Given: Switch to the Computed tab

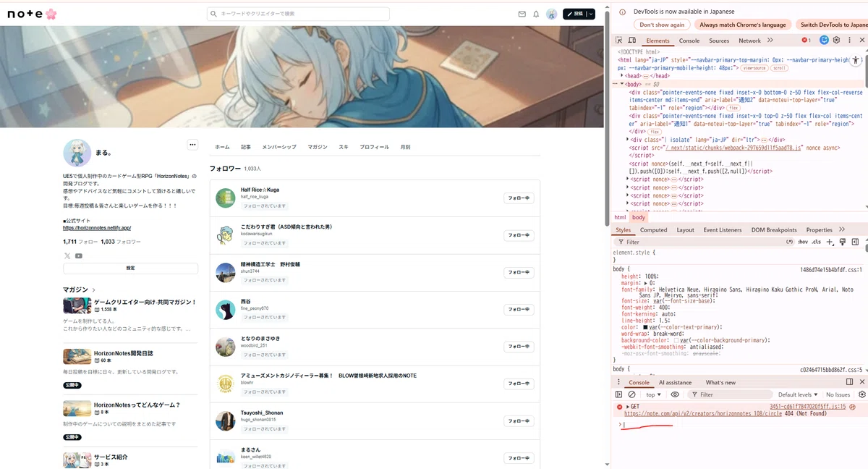Looking at the screenshot, I should 654,229.
